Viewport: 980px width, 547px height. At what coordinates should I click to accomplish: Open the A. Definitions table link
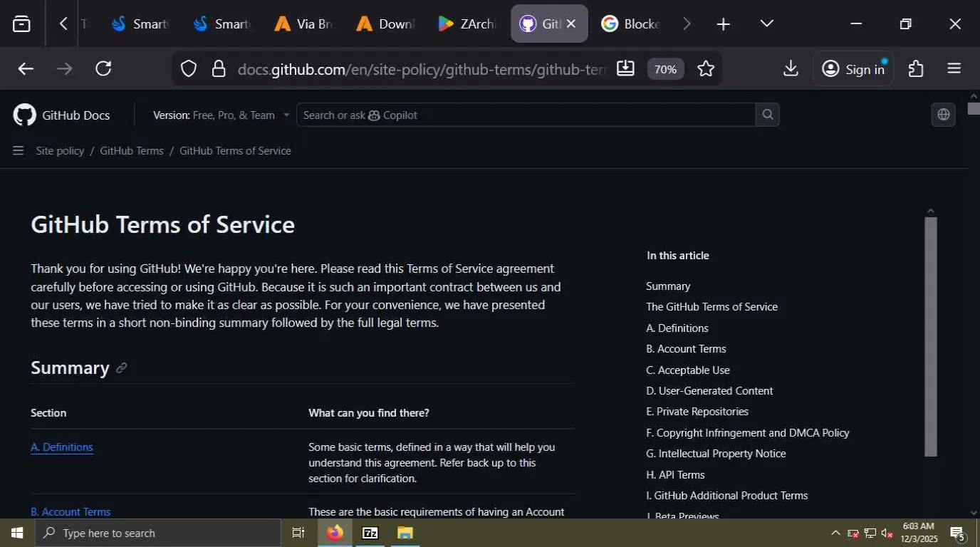pyautogui.click(x=62, y=447)
